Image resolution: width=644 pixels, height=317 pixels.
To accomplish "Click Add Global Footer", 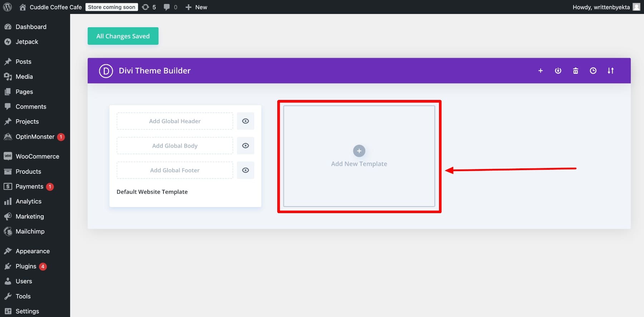I will 175,170.
